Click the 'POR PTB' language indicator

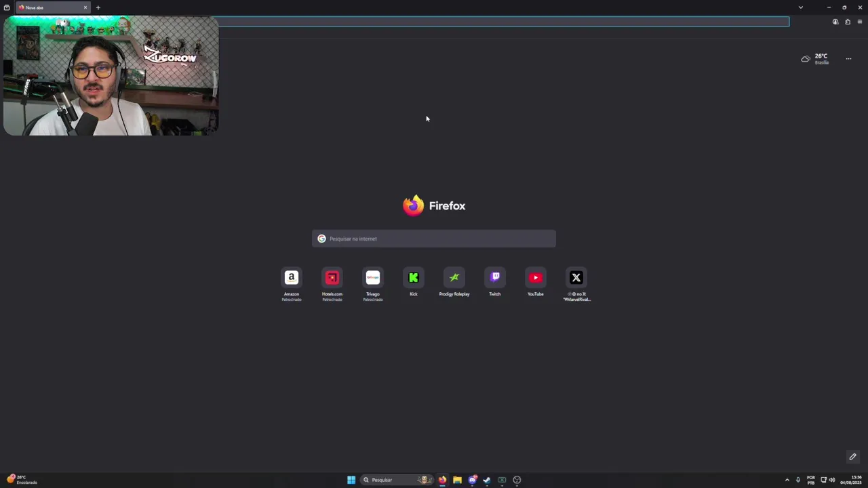click(811, 480)
